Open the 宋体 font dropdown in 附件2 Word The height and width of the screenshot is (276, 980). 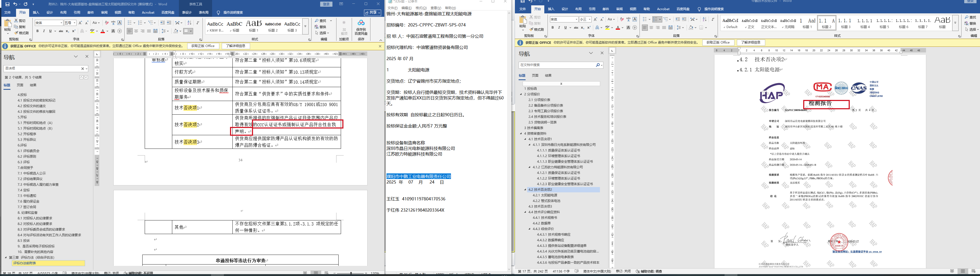(61, 23)
